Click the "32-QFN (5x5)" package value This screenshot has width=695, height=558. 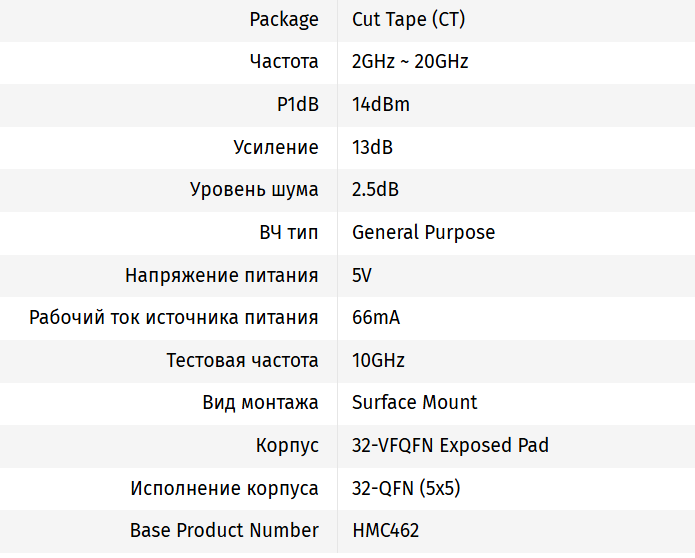[x=406, y=488]
